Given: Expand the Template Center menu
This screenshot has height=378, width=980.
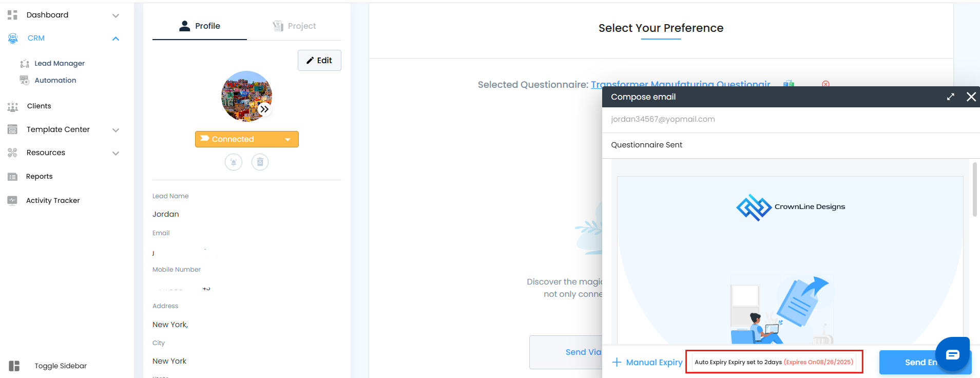Looking at the screenshot, I should tap(116, 130).
